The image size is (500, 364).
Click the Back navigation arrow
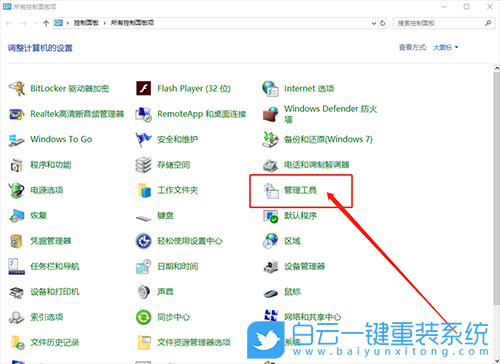click(9, 23)
